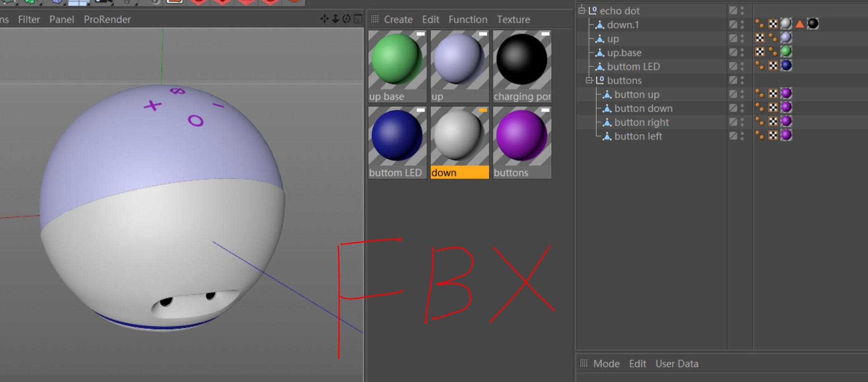
Task: Toggle the layer flag for button down
Action: pyautogui.click(x=733, y=108)
